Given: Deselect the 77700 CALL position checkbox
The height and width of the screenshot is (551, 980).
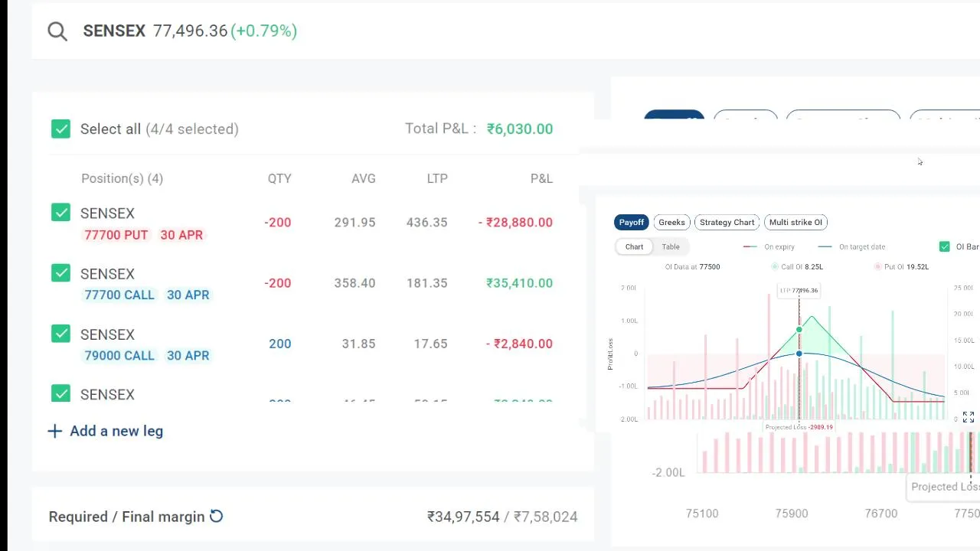Looking at the screenshot, I should click(61, 273).
